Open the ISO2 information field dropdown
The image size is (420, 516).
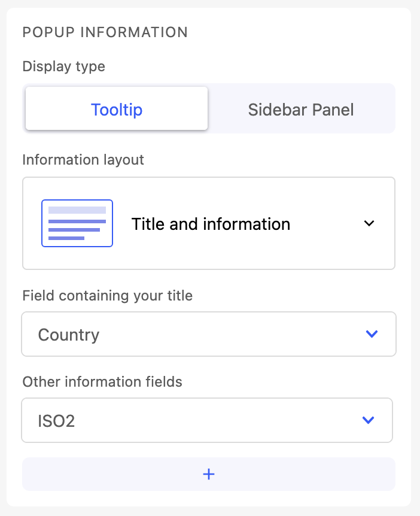click(x=207, y=420)
